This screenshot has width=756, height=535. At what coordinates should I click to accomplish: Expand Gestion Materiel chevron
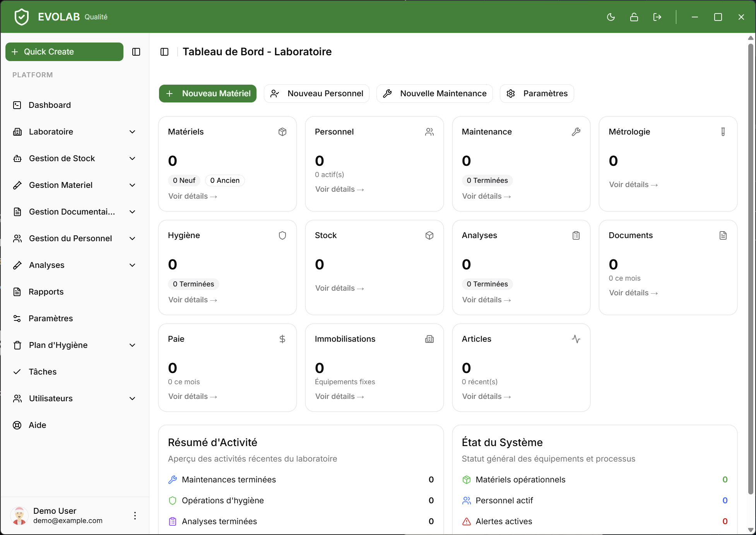[132, 185]
